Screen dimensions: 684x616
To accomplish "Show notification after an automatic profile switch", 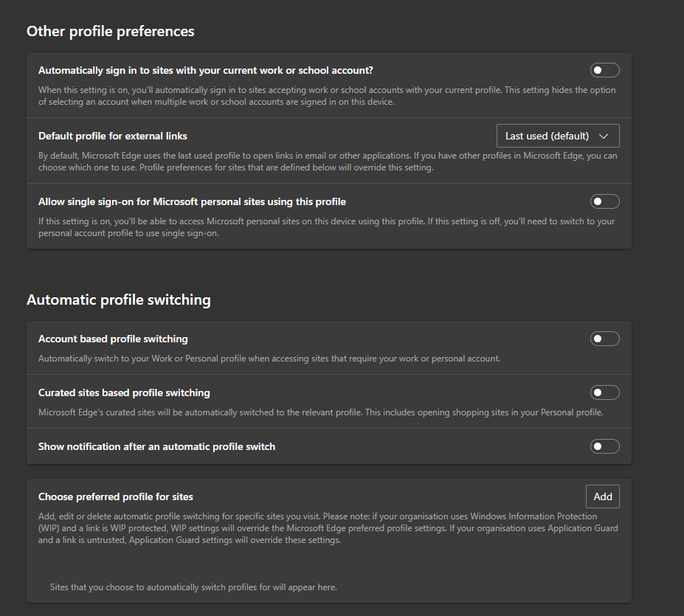I will click(x=604, y=446).
